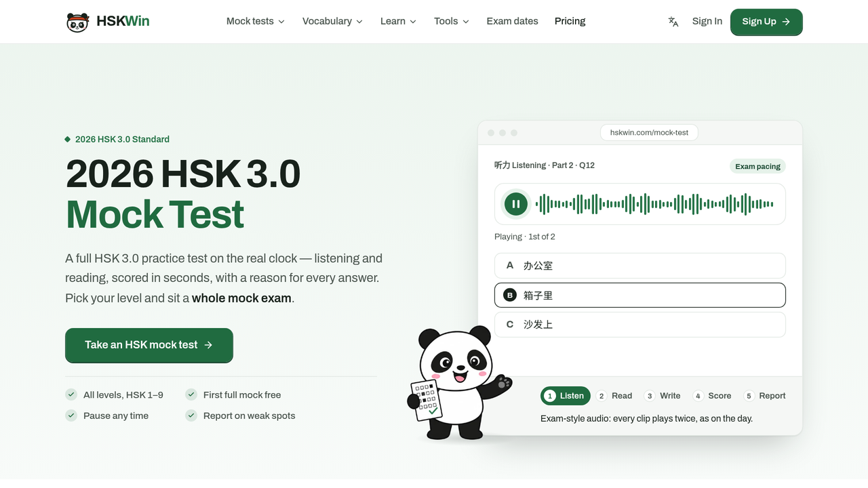
Task: Click the Sign Up button
Action: coord(766,22)
